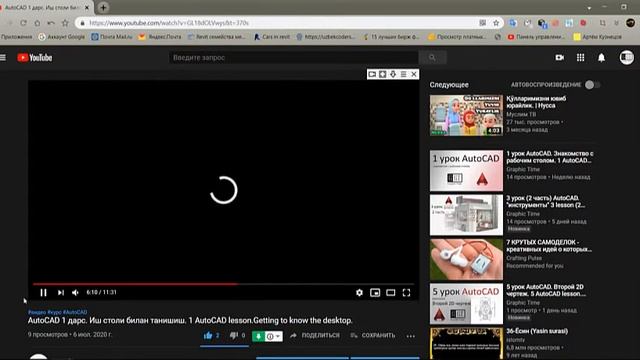Open Почта Mail.ru bookmark
640x360 pixels.
click(112, 37)
